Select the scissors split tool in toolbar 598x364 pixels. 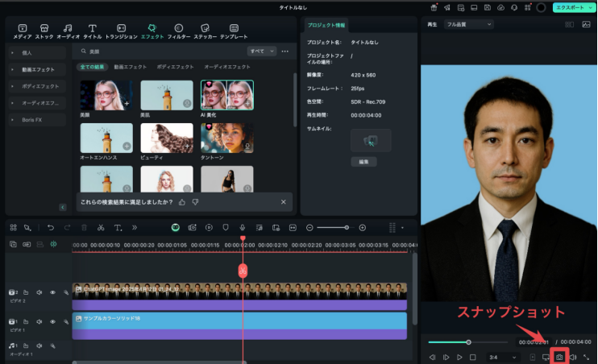pyautogui.click(x=101, y=228)
